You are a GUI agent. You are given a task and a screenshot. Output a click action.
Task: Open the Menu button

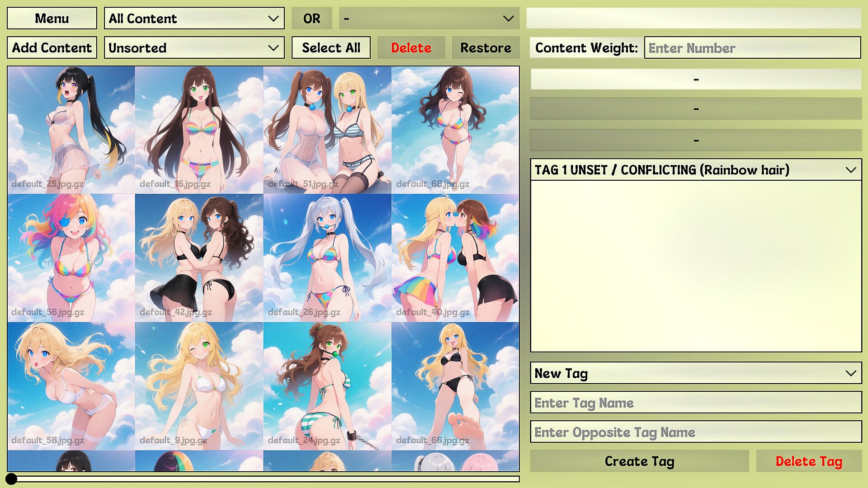pos(52,18)
